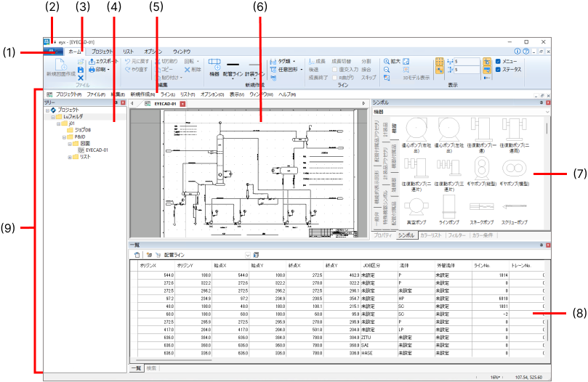This screenshot has width=588, height=382.
Task: Pick the 真空ポンプ symbol
Action: point(416,208)
